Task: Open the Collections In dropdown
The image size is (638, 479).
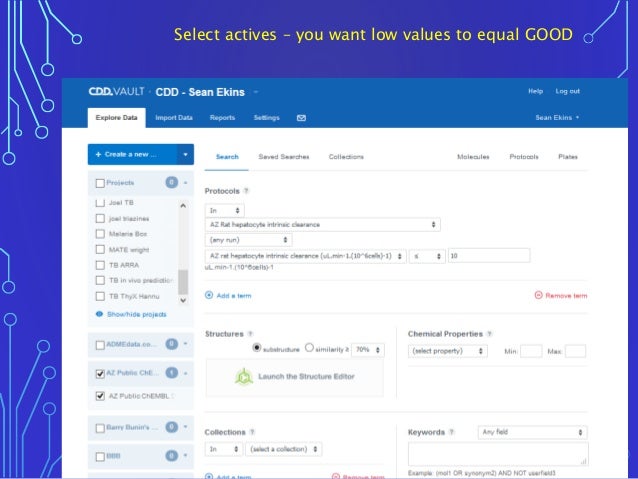Action: point(224,449)
